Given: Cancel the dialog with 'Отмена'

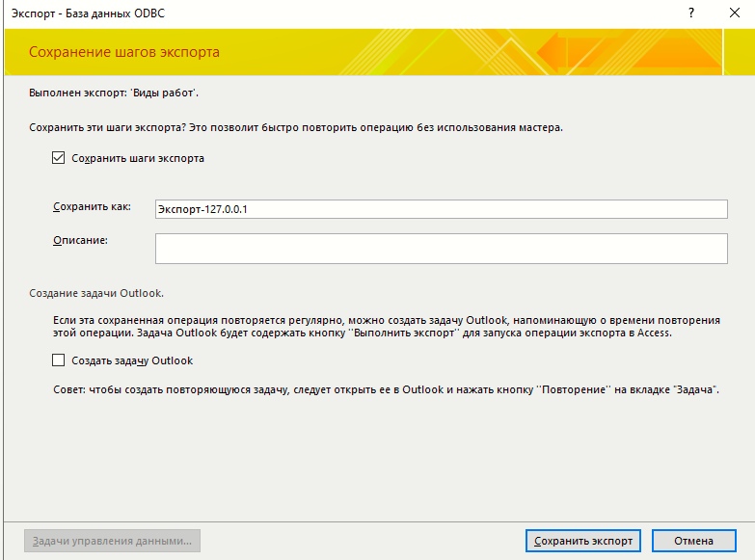Looking at the screenshot, I should click(x=694, y=541).
